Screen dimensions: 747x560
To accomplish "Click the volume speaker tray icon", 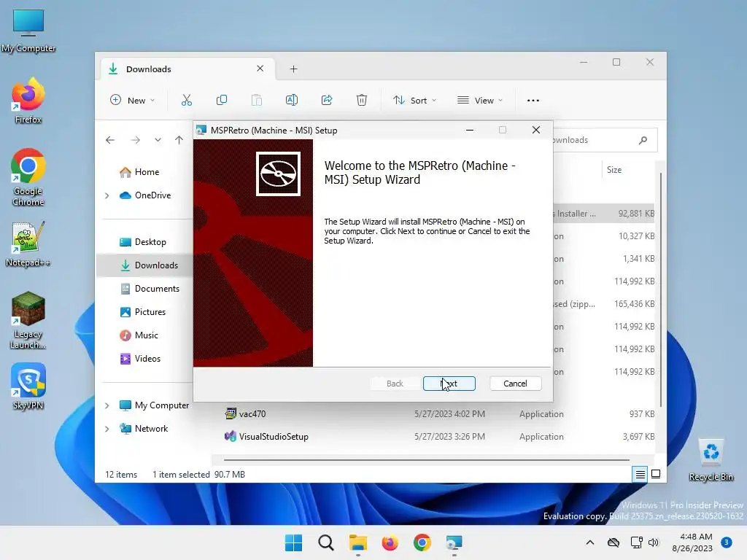I will [x=654, y=542].
